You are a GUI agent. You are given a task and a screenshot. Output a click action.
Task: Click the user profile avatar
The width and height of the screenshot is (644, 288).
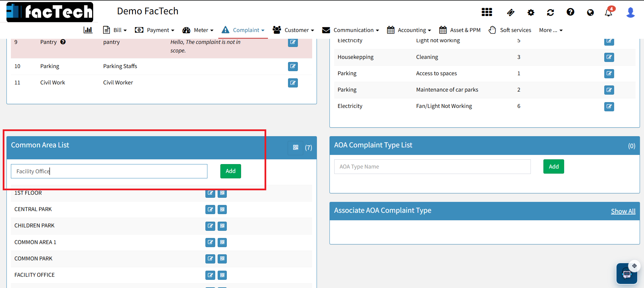(630, 13)
